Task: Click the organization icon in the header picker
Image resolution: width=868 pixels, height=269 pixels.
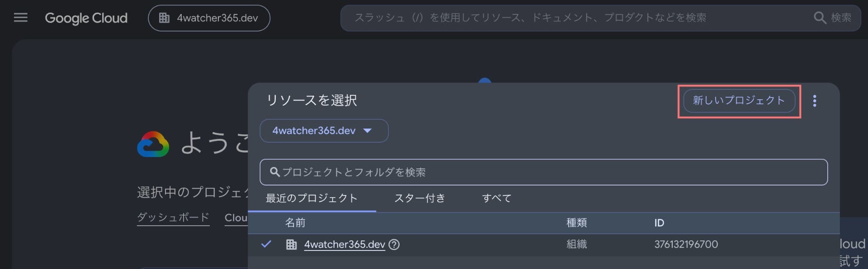Action: tap(164, 18)
